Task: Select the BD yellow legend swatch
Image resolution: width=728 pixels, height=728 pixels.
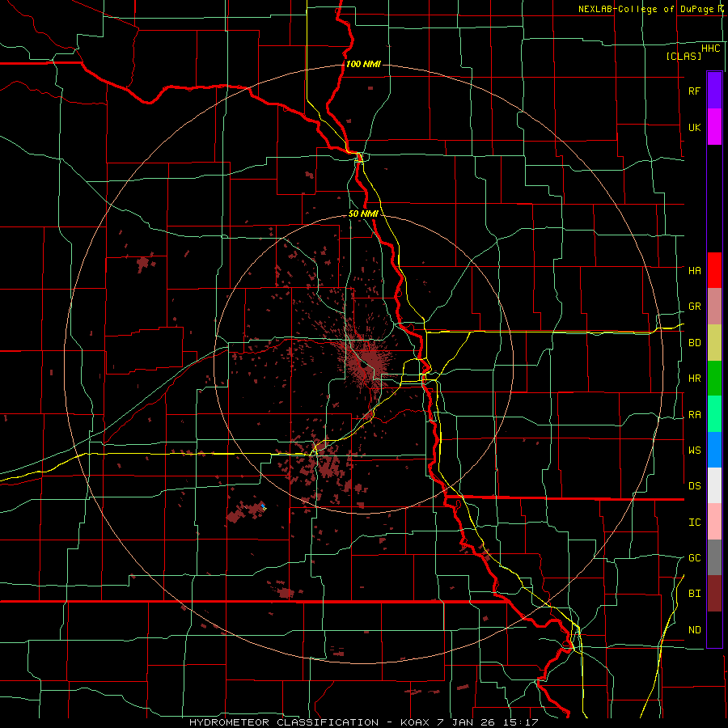Action: coord(714,343)
